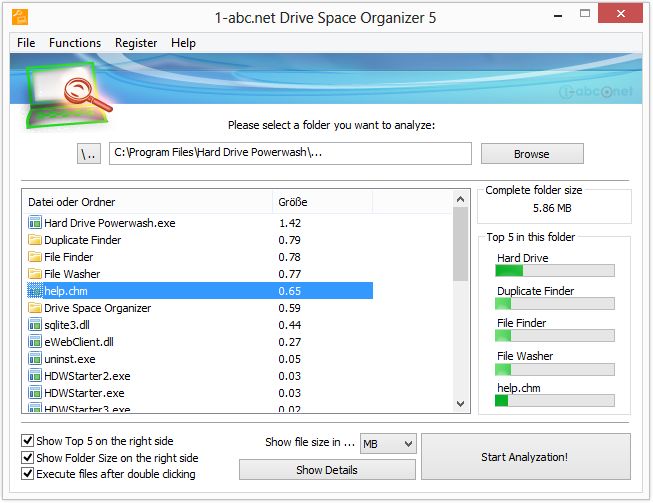The height and width of the screenshot is (503, 653).
Task: Close the Drive Space Organizer window
Action: point(621,14)
